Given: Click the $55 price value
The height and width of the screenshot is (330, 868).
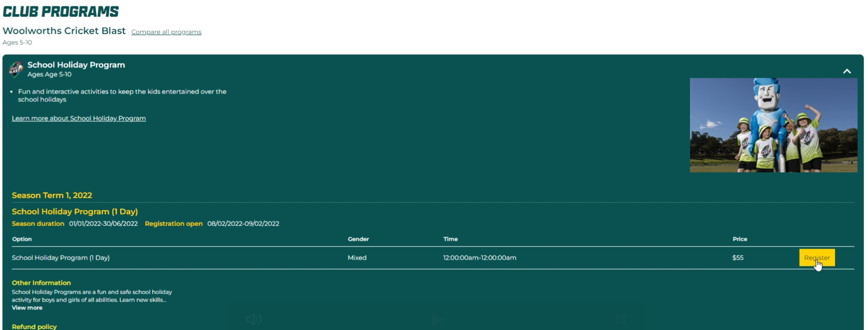Looking at the screenshot, I should (x=738, y=257).
